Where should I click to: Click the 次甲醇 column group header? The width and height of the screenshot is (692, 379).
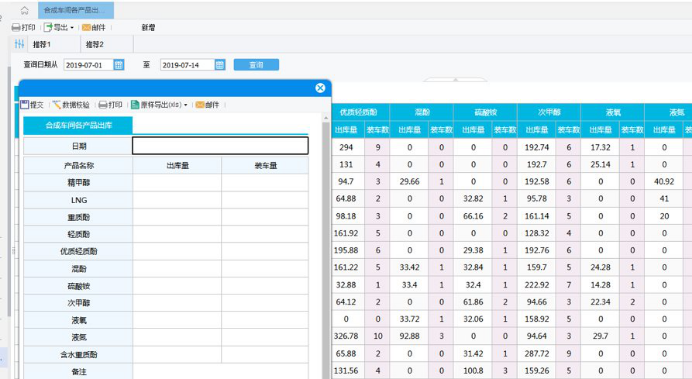[549, 112]
